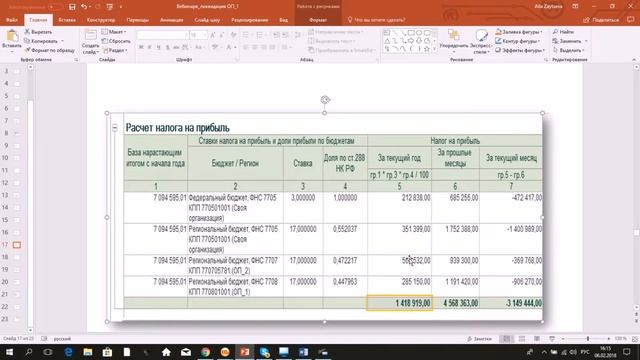The image size is (640, 360).
Task: Click the Share (Поделиться) icon
Action: (x=601, y=20)
